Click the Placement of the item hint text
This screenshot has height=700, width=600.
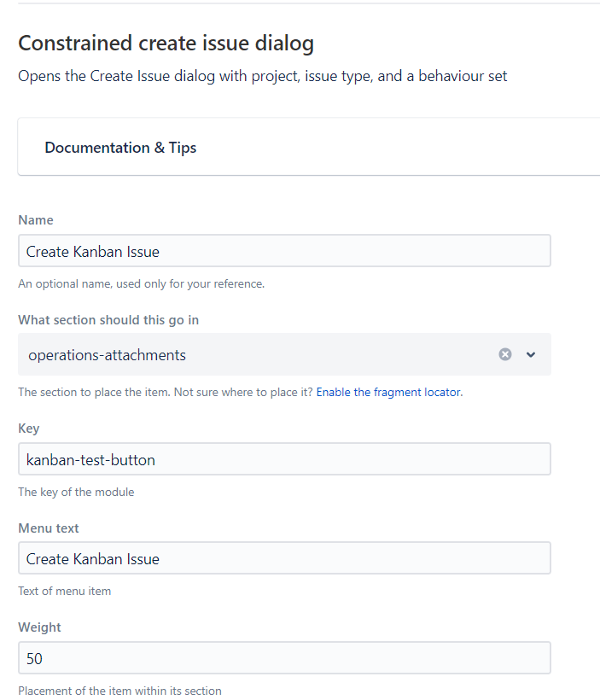119,691
